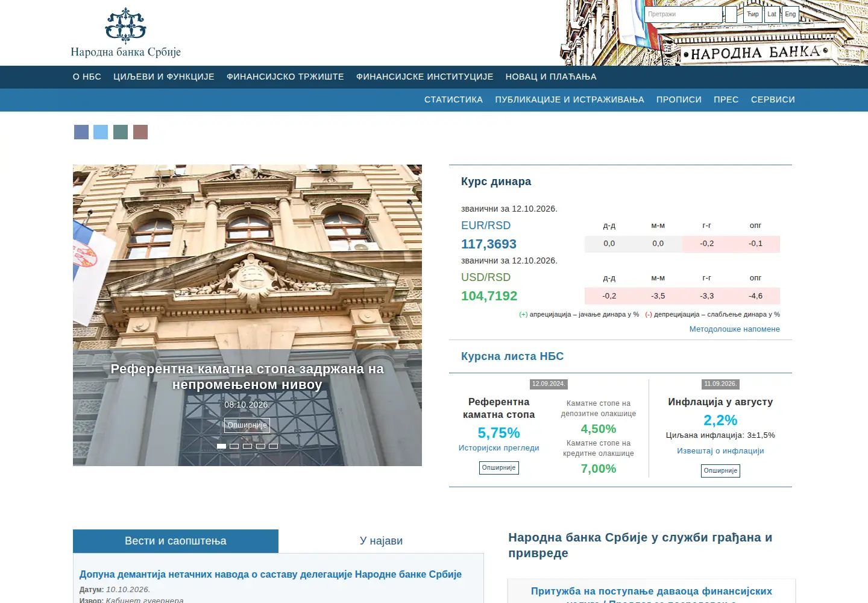The height and width of the screenshot is (603, 868).
Task: Click the brownish red square icon
Action: click(x=140, y=132)
